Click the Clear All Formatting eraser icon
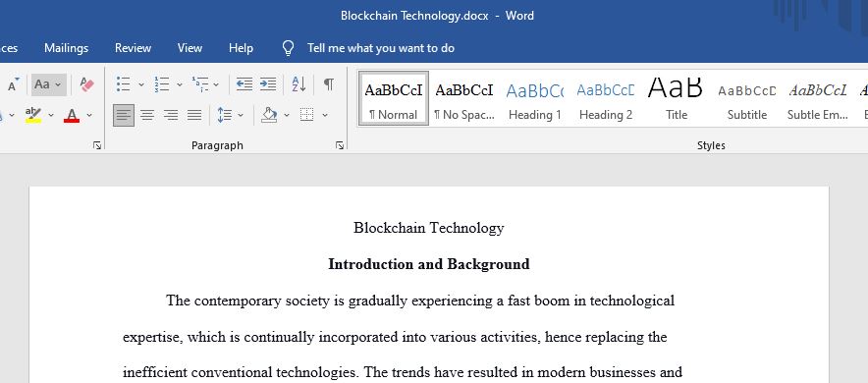Viewport: 868px width, 383px height. [x=87, y=84]
